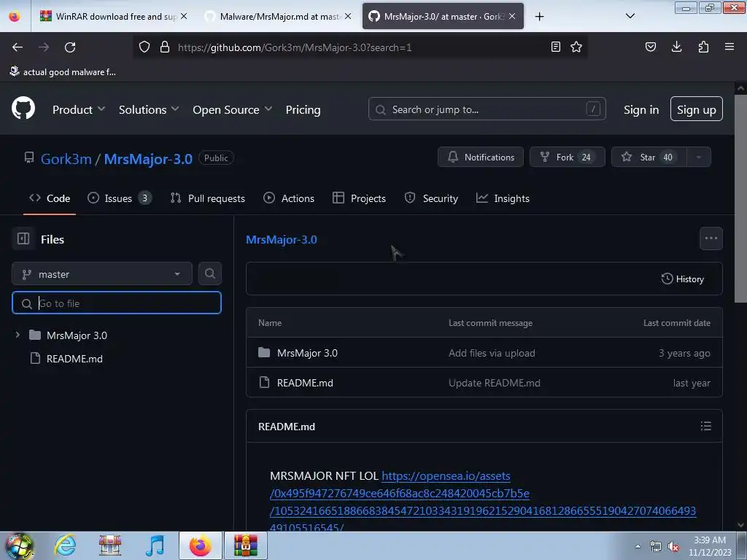Toggle reader view icon in address bar
The width and height of the screenshot is (747, 560).
555,47
